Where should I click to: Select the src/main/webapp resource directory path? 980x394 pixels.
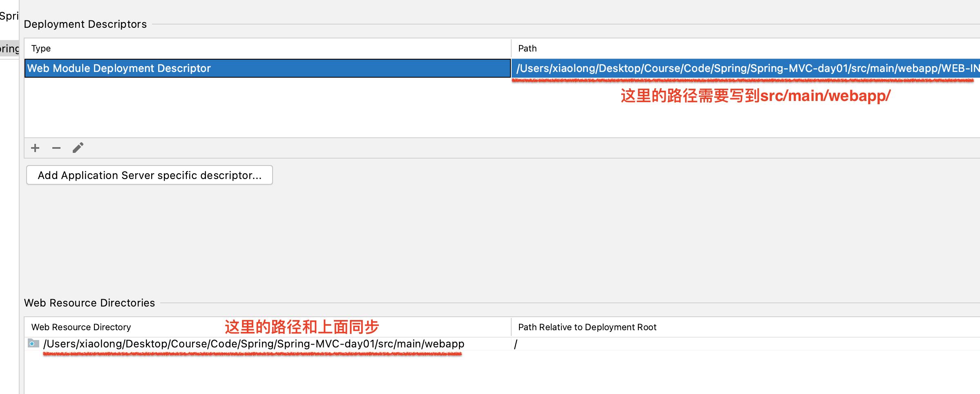click(254, 344)
